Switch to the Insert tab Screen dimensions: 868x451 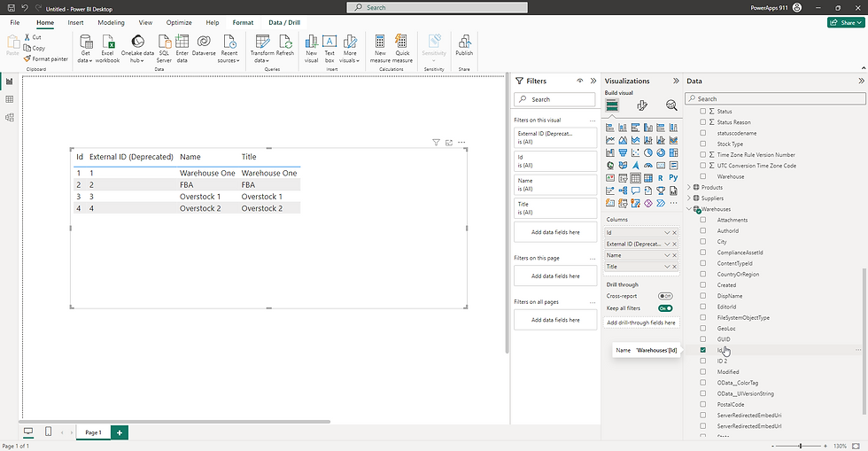pos(76,23)
